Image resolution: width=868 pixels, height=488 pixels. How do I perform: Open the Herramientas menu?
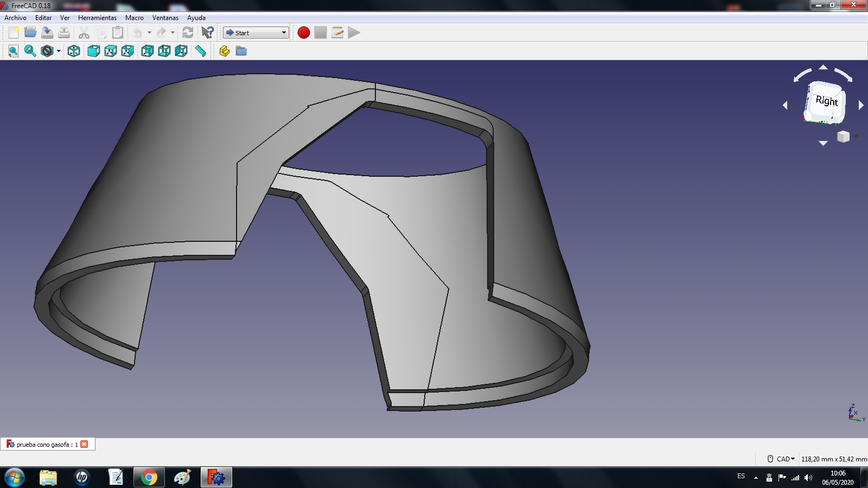(97, 18)
